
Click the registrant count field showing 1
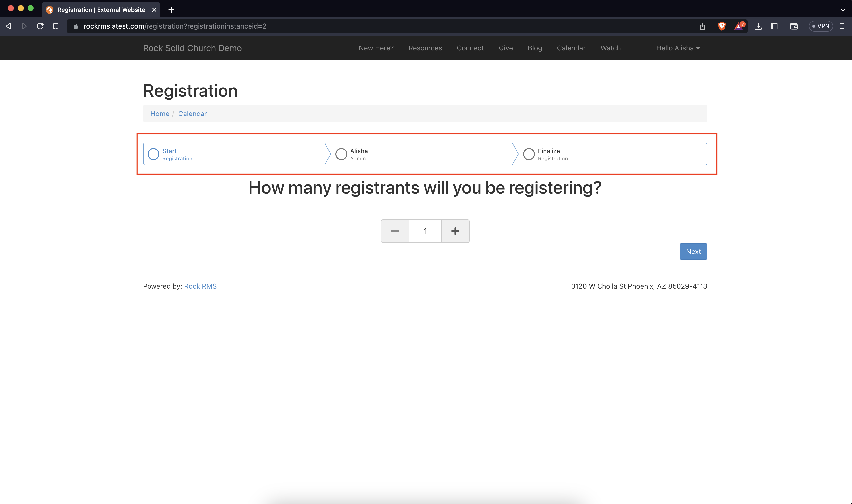tap(425, 231)
